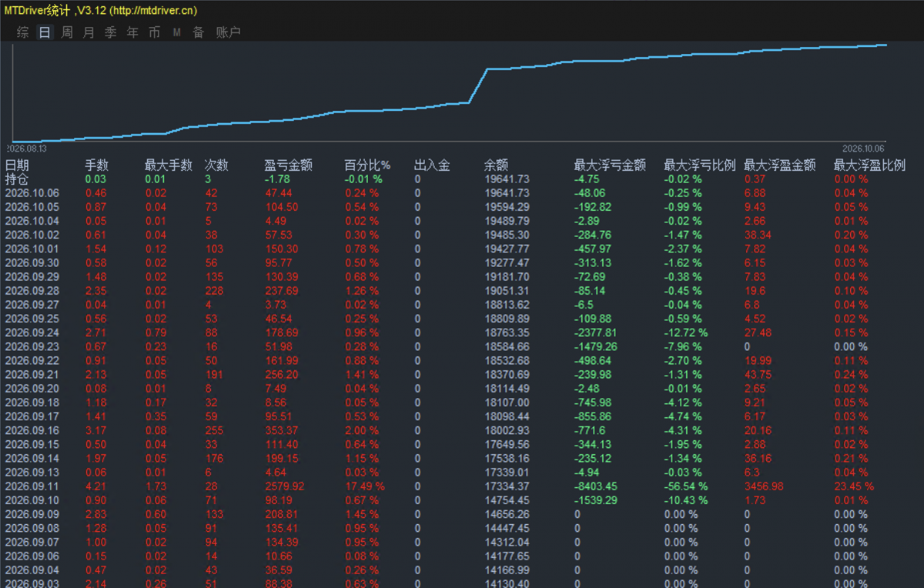The width and height of the screenshot is (924, 588).
Task: Switch to the 综 summary tab
Action: click(23, 32)
